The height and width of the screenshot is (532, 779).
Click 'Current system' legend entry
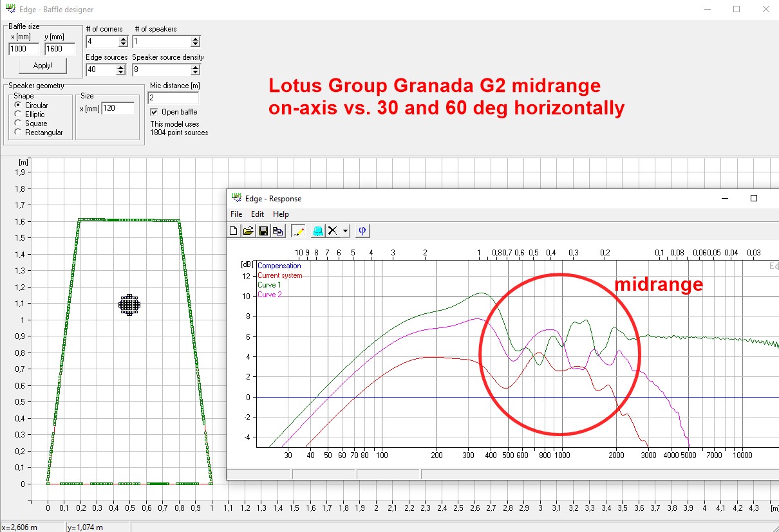279,275
